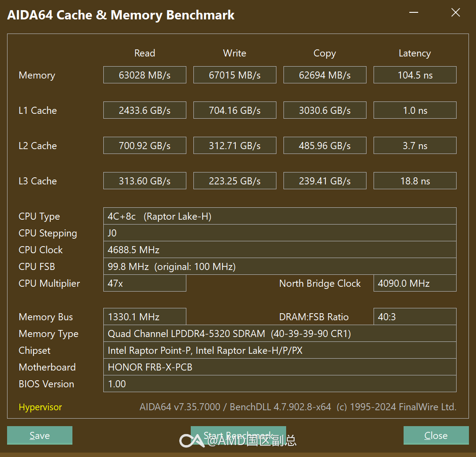Image resolution: width=476 pixels, height=457 pixels.
Task: Click the Copy column header
Action: [325, 53]
